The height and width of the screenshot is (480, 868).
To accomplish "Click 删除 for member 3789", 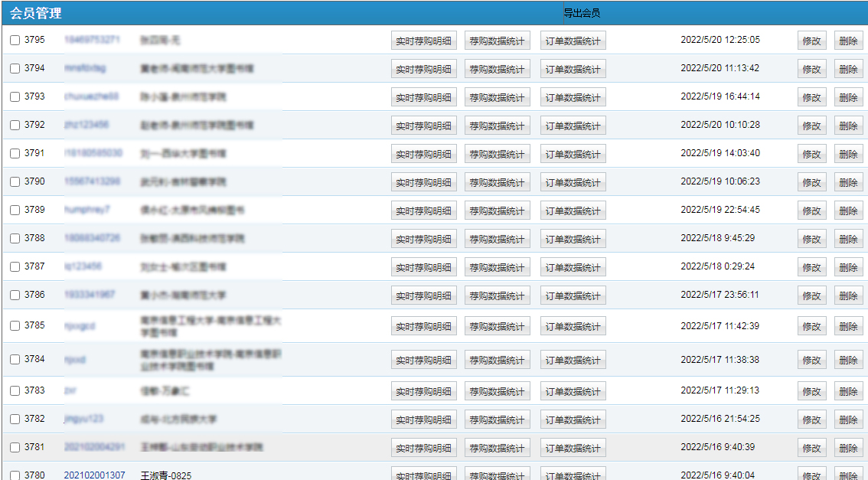I will (x=848, y=211).
